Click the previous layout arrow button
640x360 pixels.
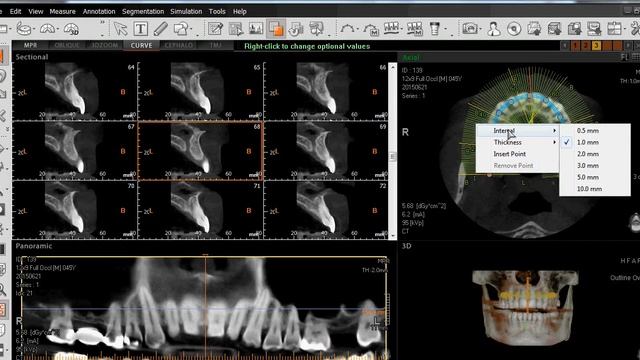(x=564, y=46)
